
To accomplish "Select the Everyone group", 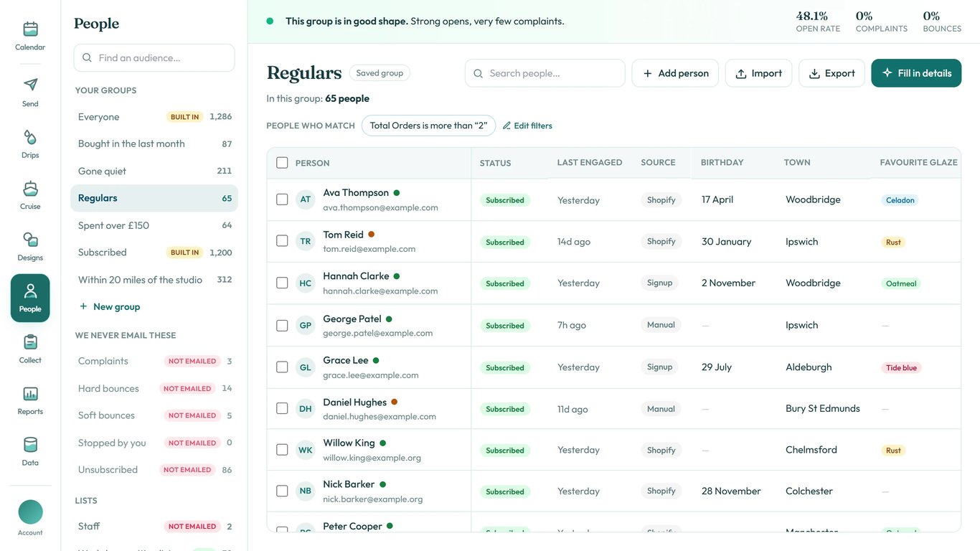I will point(154,117).
